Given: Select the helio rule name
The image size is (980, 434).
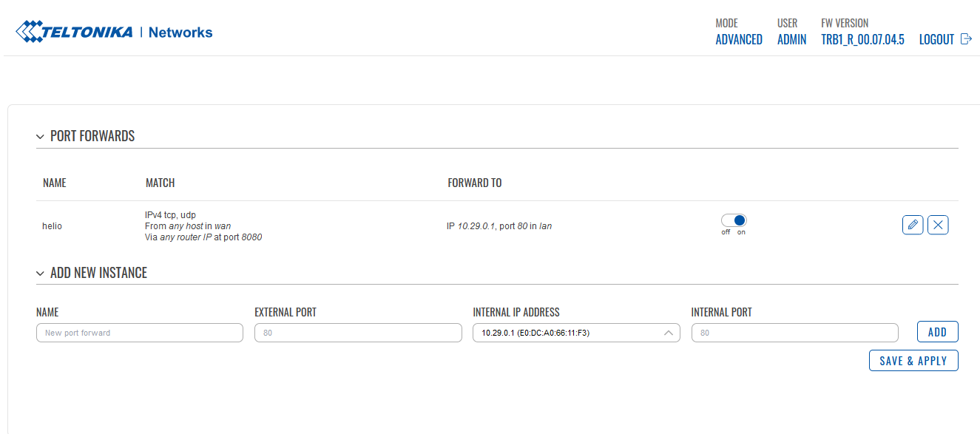Looking at the screenshot, I should [x=52, y=226].
